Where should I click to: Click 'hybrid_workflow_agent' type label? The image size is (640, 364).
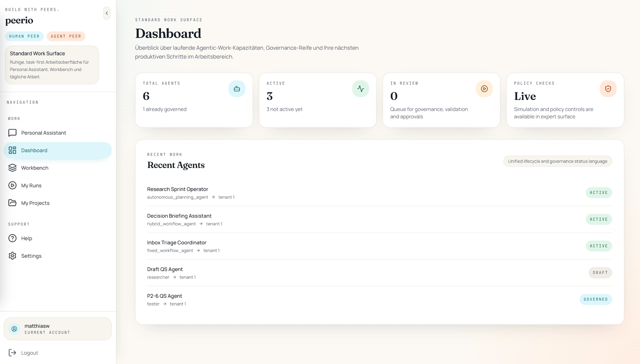coord(171,224)
